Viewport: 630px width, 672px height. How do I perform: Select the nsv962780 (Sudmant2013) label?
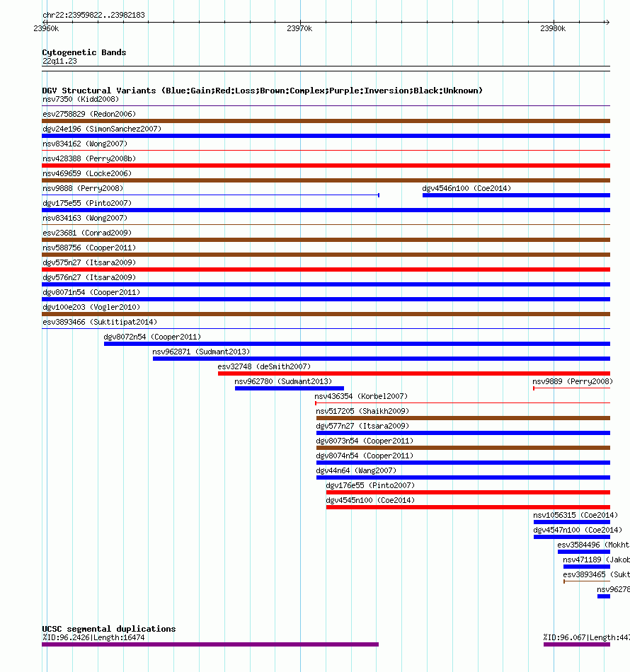coord(283,381)
